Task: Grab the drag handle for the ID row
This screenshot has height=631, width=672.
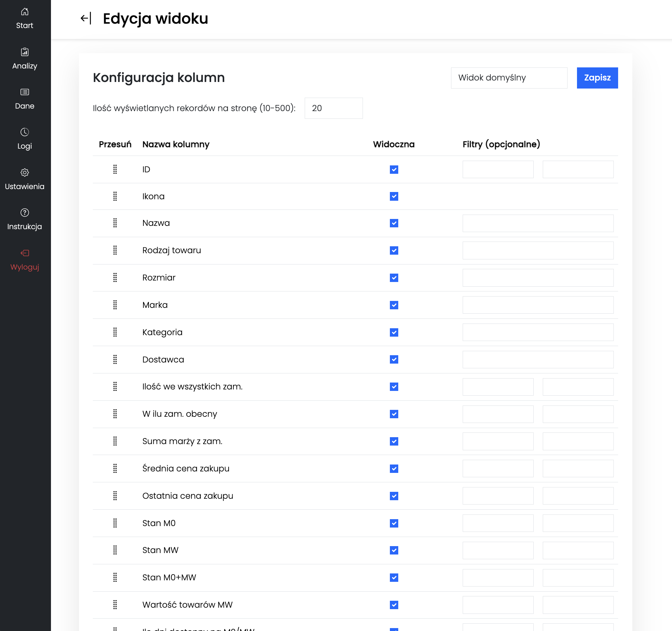Action: click(x=115, y=169)
